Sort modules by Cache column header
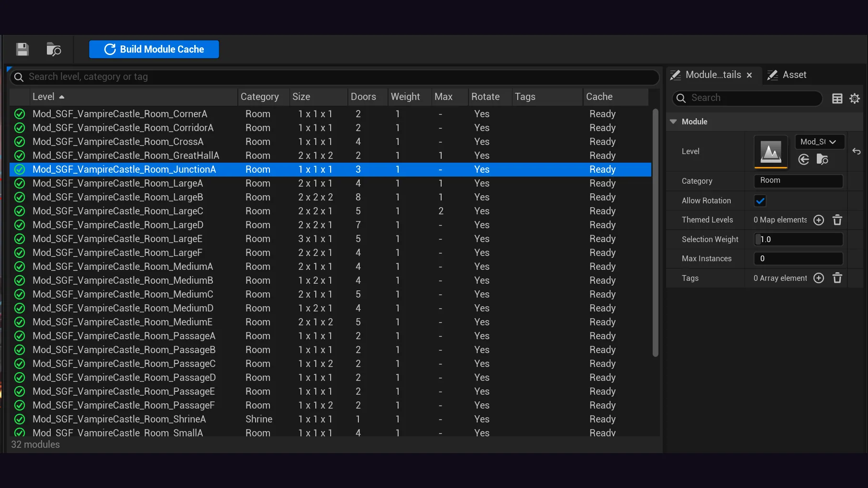This screenshot has height=488, width=868. point(616,97)
